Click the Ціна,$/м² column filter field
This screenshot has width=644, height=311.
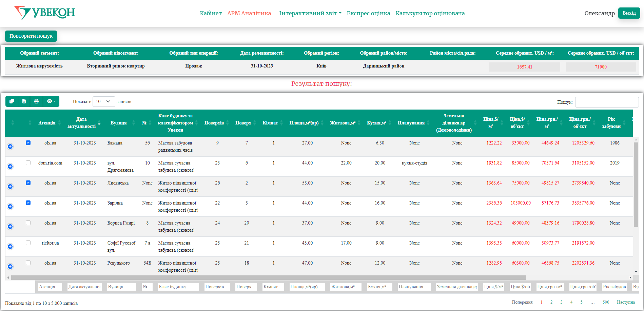click(493, 287)
